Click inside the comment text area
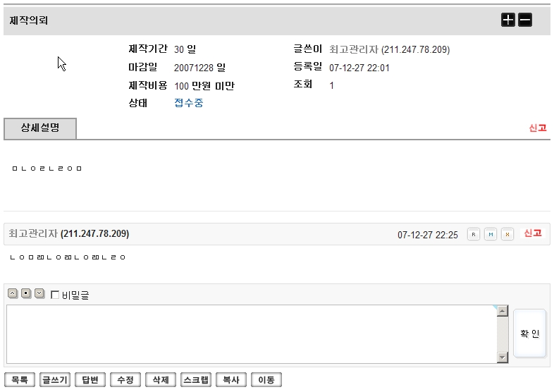The image size is (554, 392). 250,333
